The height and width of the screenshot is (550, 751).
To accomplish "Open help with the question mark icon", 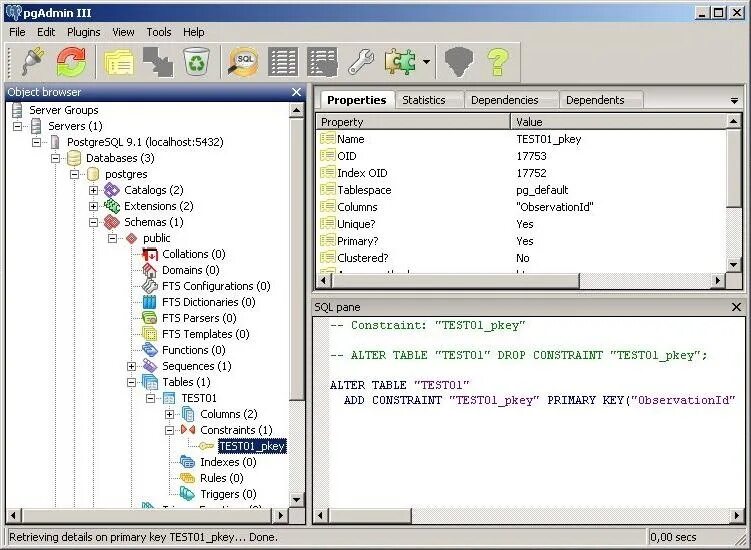I will pos(498,62).
